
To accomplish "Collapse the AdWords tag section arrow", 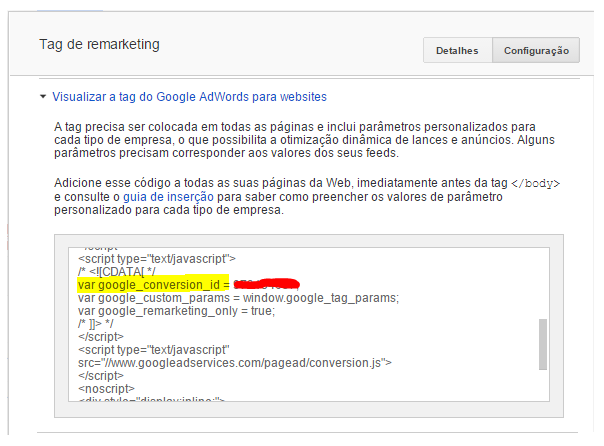I will click(43, 96).
